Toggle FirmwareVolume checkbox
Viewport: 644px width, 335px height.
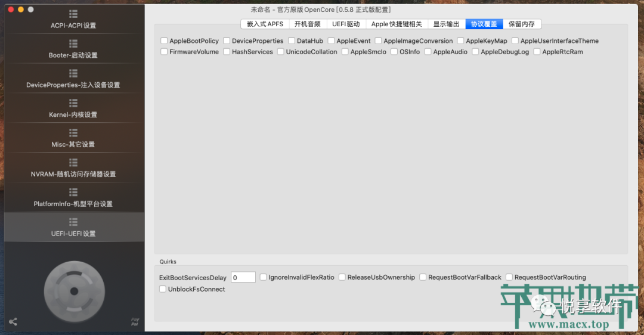pos(165,52)
